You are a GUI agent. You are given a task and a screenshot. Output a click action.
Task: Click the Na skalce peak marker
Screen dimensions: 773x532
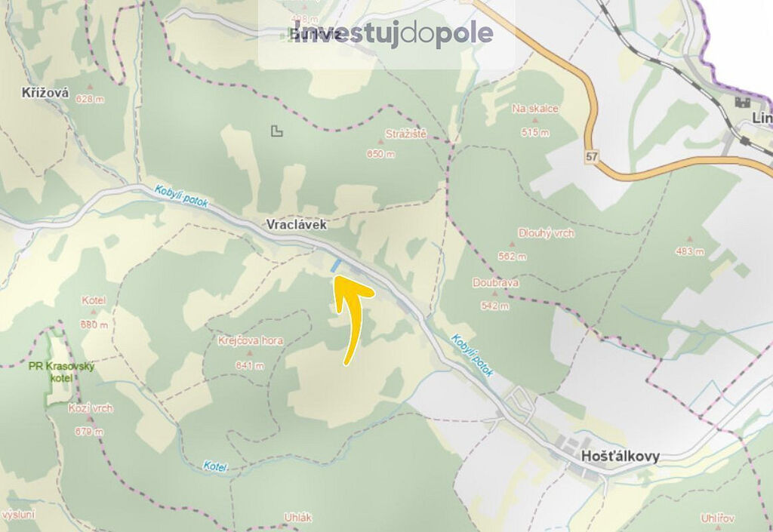pyautogui.click(x=534, y=121)
